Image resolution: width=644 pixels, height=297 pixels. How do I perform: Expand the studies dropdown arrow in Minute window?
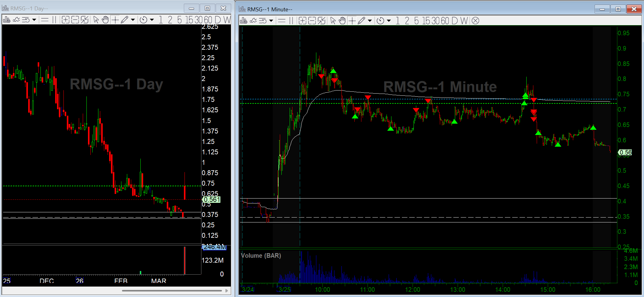(x=271, y=21)
